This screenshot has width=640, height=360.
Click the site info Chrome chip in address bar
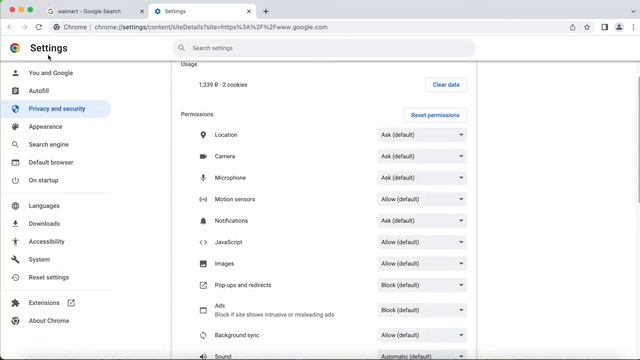coord(70,27)
